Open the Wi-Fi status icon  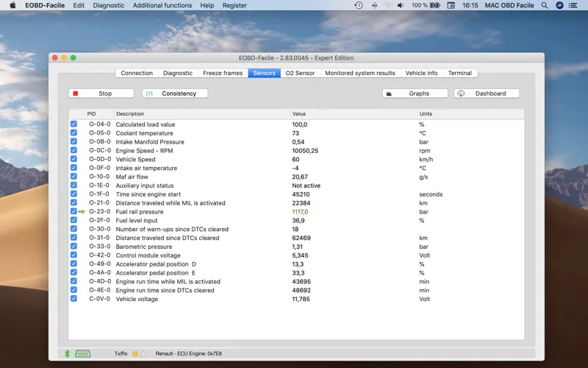pos(388,5)
